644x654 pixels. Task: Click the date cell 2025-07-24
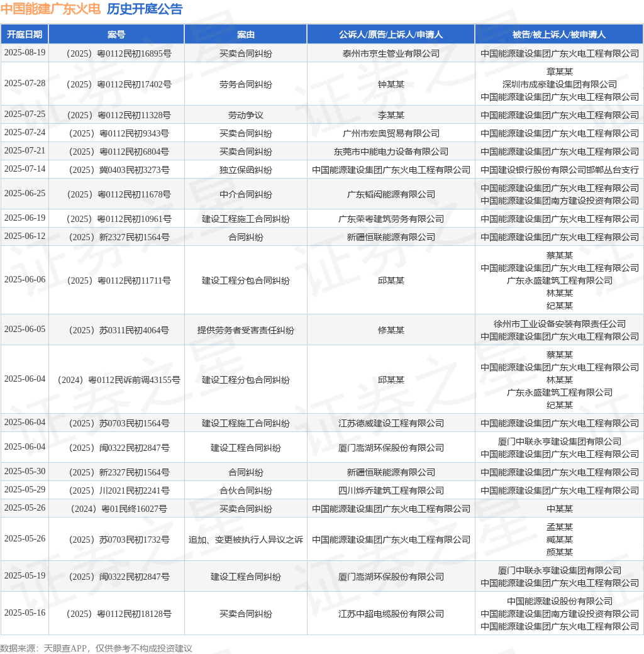point(25,133)
